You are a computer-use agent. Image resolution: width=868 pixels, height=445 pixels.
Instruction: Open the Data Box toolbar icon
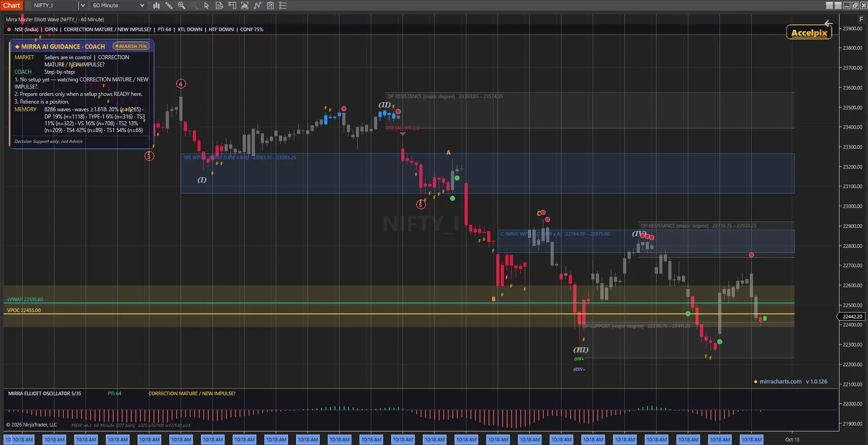pyautogui.click(x=219, y=5)
